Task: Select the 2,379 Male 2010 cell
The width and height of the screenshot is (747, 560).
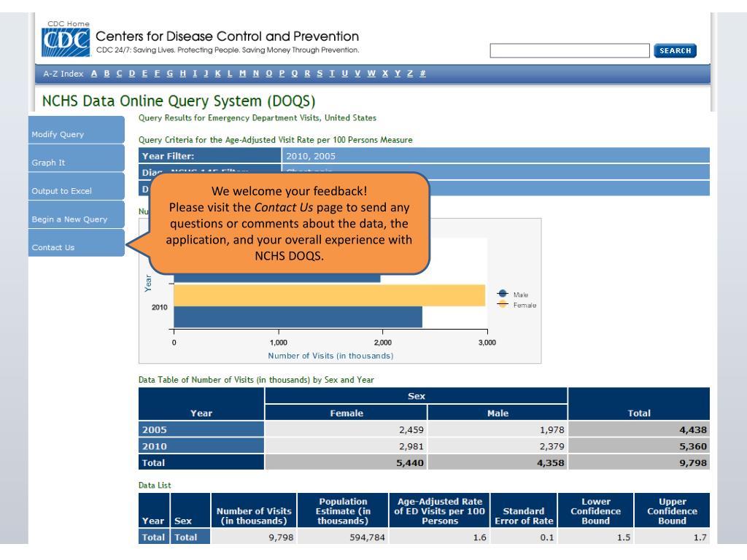Action: click(498, 446)
